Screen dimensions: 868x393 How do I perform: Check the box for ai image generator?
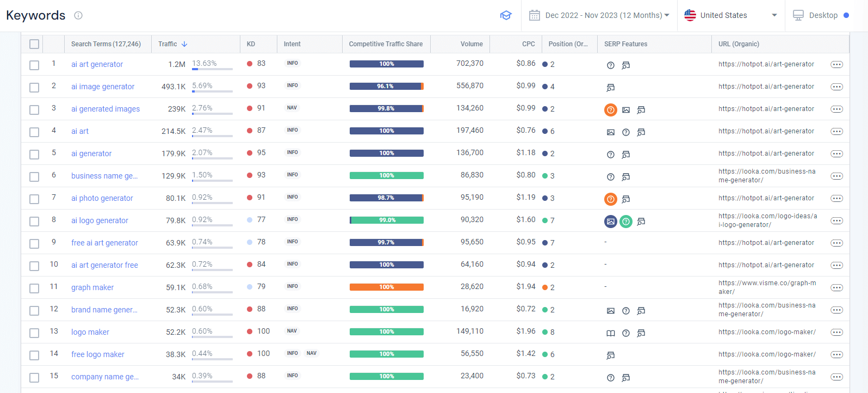34,88
